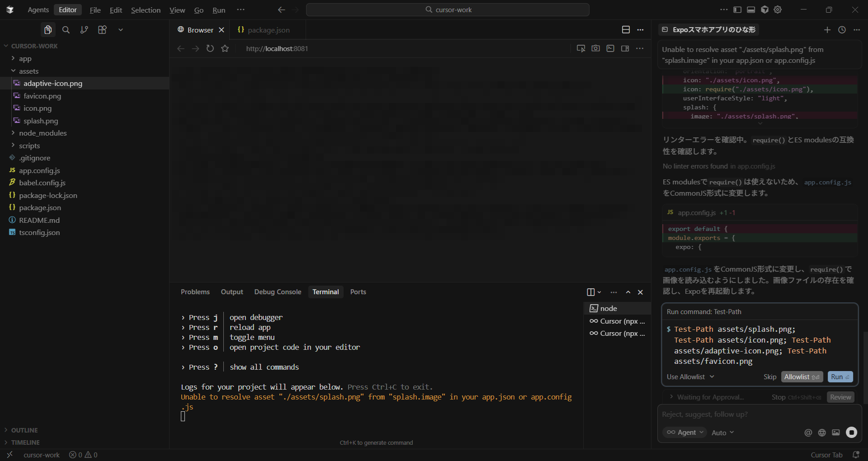Bookmark page with the star icon
This screenshot has height=461, width=868.
(x=225, y=48)
